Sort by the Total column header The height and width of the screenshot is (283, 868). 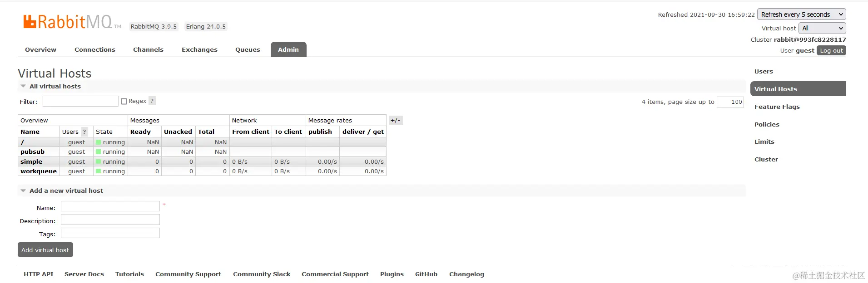point(206,132)
